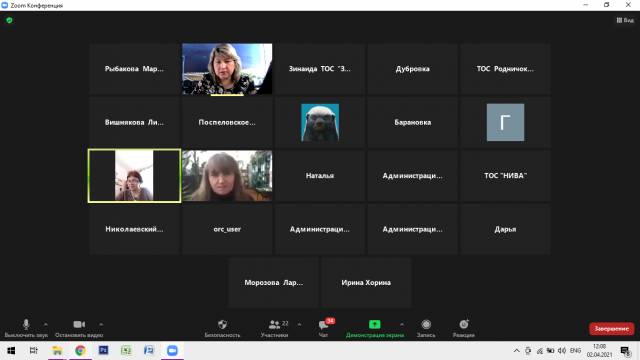The width and height of the screenshot is (640, 360).
Task: Select the Барановка participant tile
Action: click(x=412, y=122)
